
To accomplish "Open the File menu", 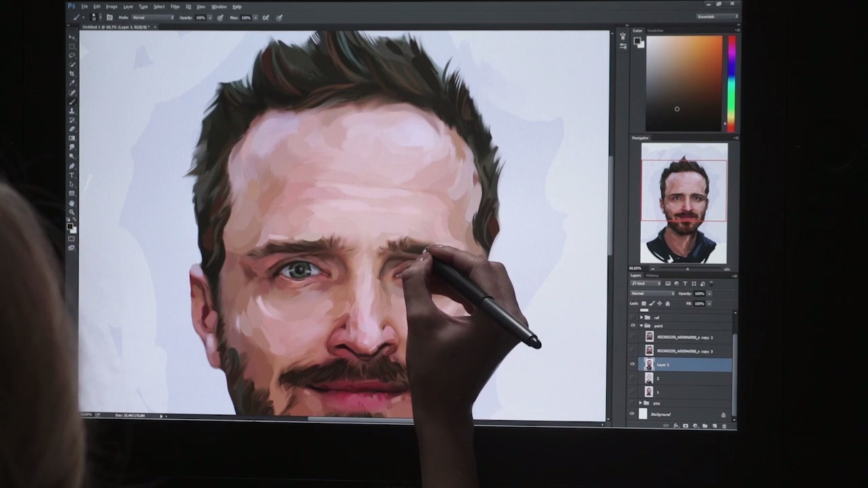I will tap(85, 7).
